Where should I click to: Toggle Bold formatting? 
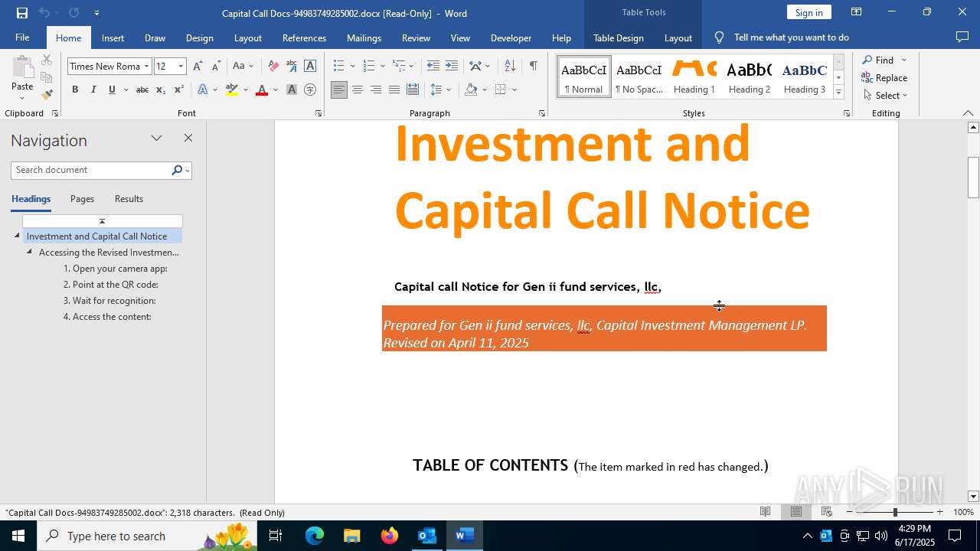[75, 90]
